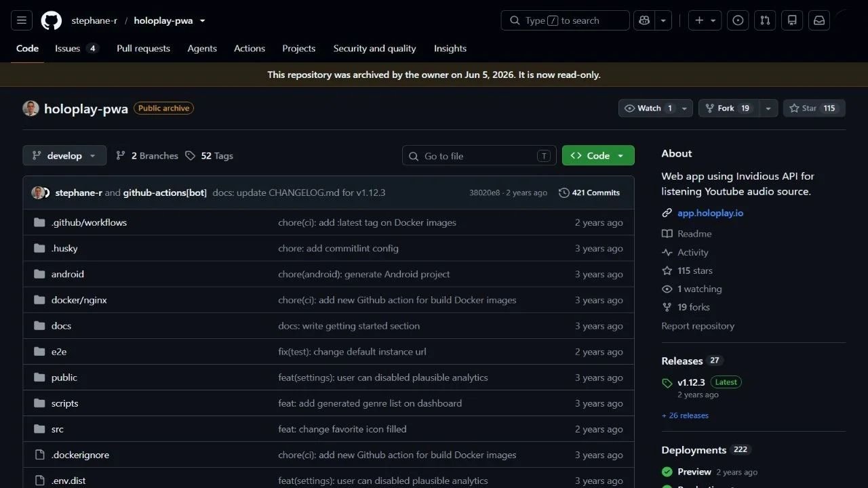
Task: Open the .husky folder
Action: pos(64,248)
